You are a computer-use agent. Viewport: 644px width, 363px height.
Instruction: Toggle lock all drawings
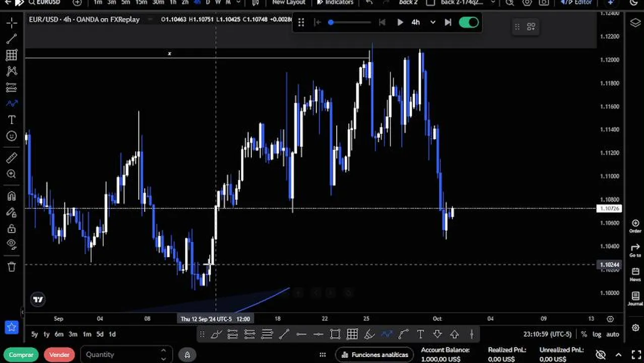tap(12, 228)
